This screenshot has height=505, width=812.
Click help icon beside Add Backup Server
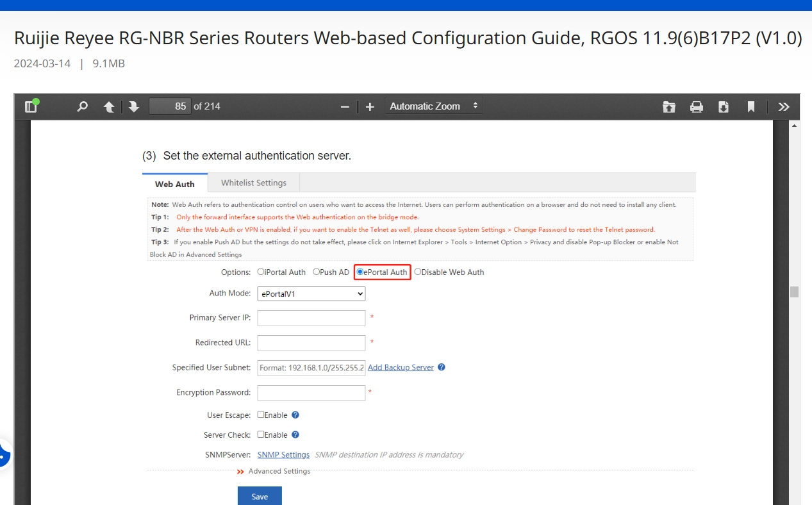point(442,367)
